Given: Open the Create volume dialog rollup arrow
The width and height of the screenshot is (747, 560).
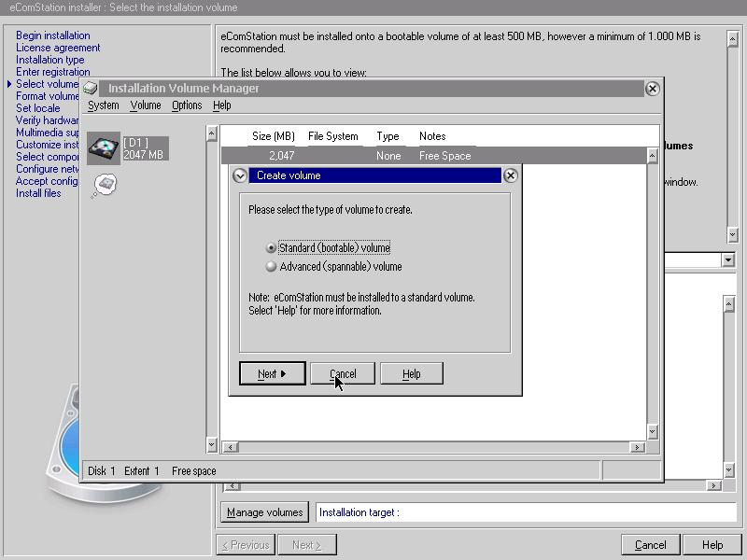Looking at the screenshot, I should pyautogui.click(x=240, y=175).
